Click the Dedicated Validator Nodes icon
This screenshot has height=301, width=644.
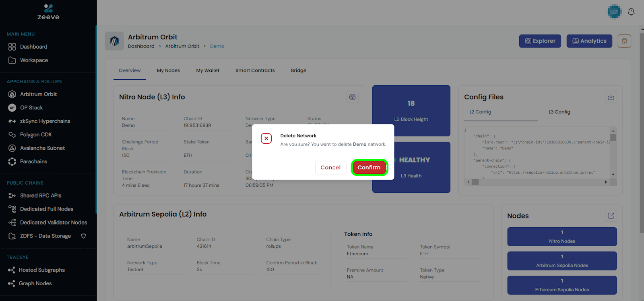pos(12,223)
